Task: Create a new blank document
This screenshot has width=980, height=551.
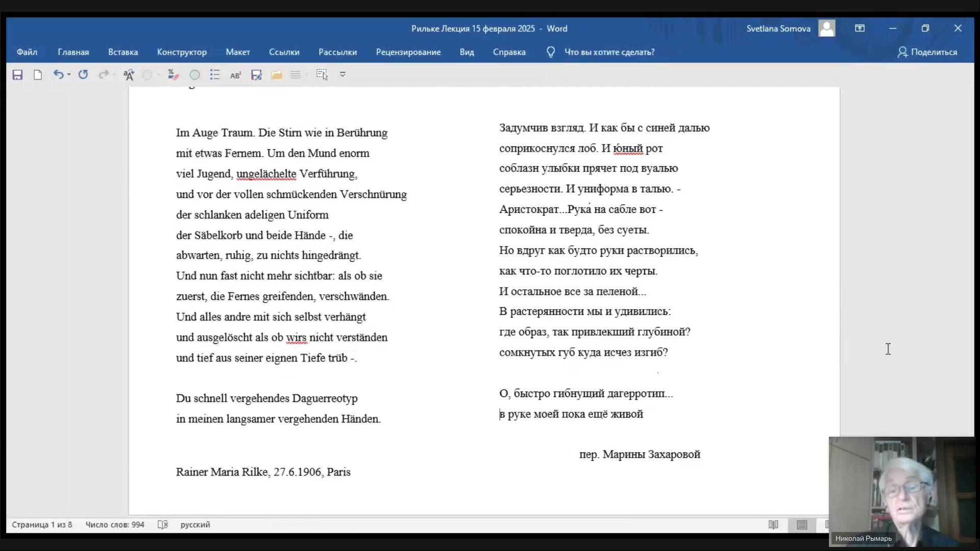Action: pyautogui.click(x=37, y=75)
